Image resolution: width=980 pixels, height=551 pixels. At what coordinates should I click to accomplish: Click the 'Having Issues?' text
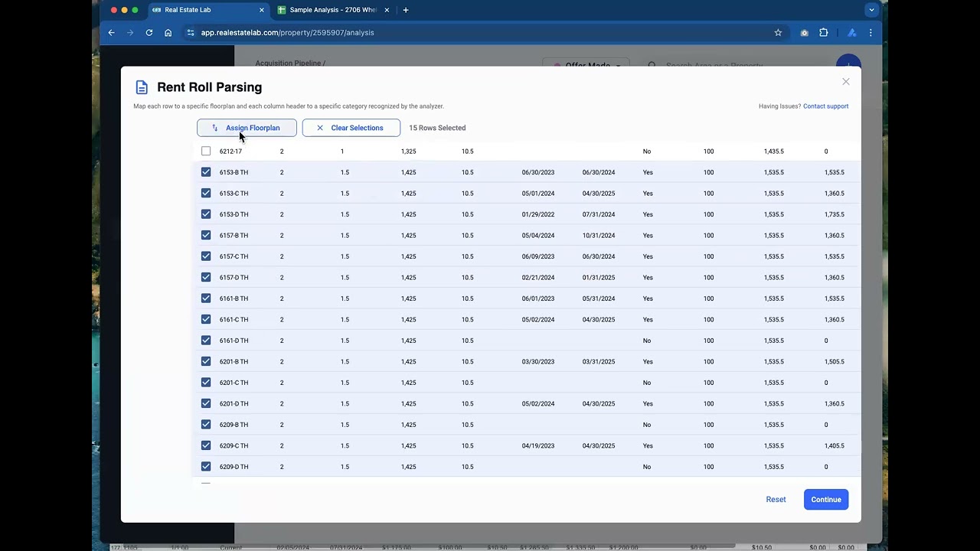click(779, 106)
